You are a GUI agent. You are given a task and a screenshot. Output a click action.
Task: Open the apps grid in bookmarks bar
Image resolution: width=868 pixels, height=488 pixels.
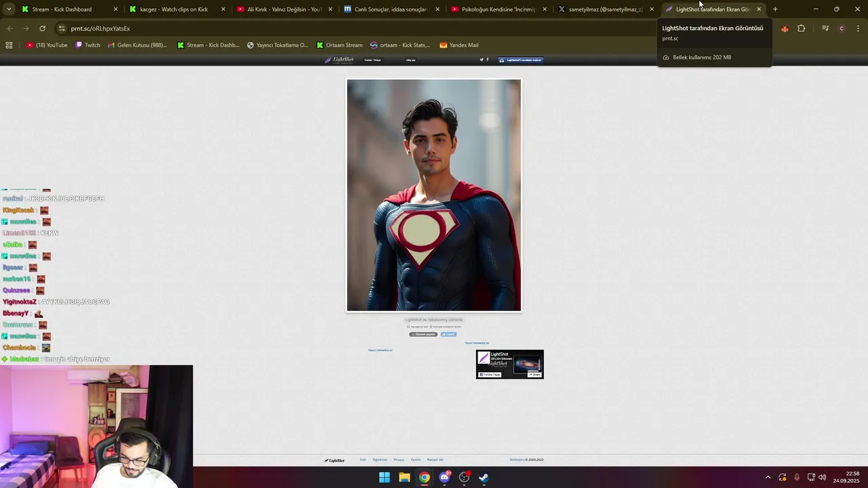click(x=9, y=45)
